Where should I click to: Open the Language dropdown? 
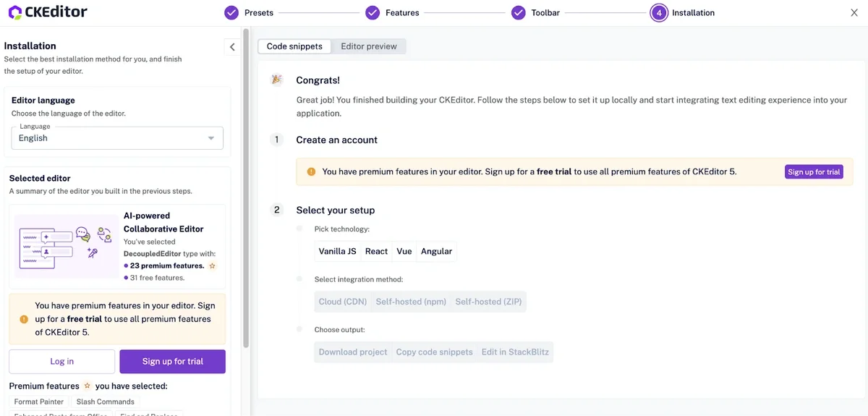click(116, 138)
